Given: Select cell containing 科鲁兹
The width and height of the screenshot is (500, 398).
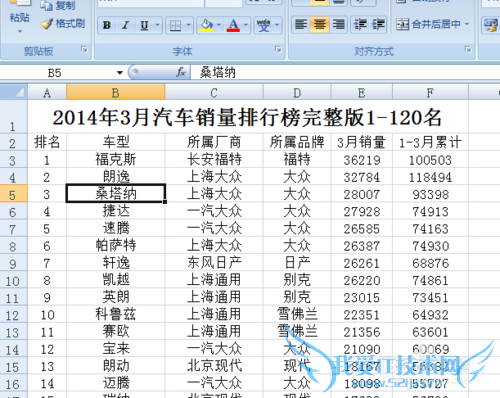Looking at the screenshot, I should click(116, 315).
